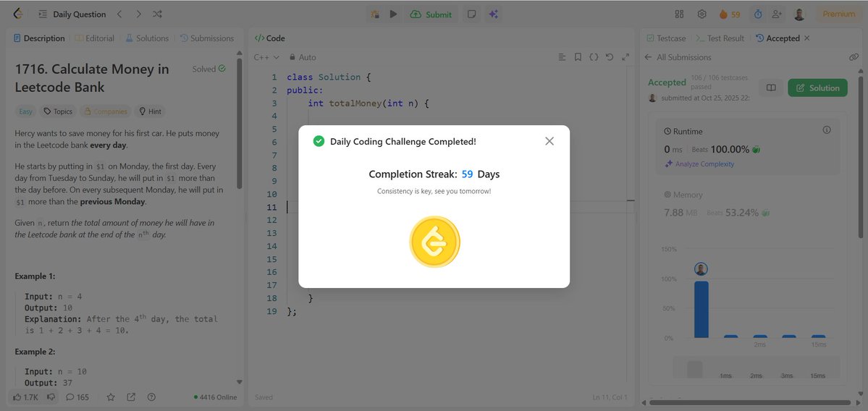Go to next question arrow
This screenshot has width=868, height=411.
(x=138, y=14)
